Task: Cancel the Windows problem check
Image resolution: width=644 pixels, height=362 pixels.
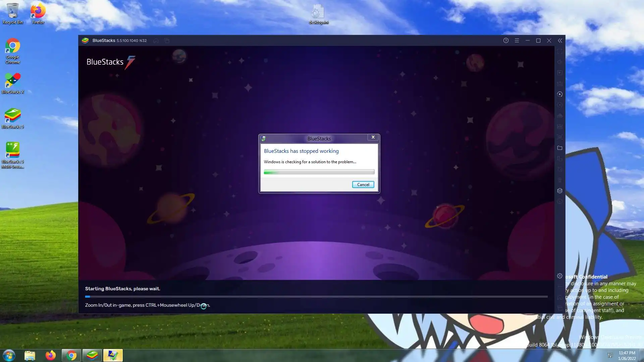Action: point(363,185)
